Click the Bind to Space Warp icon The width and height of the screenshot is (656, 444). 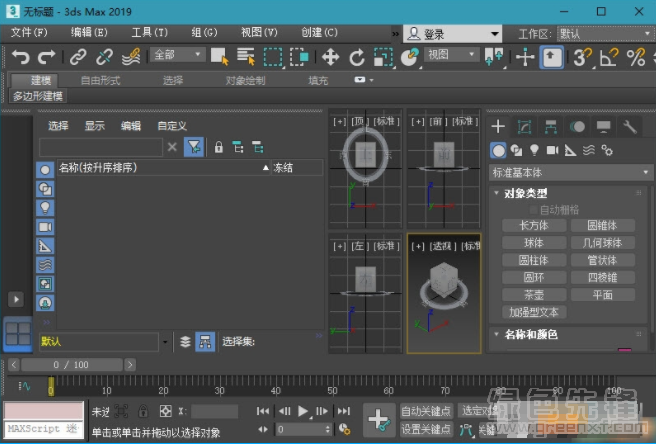click(x=131, y=56)
